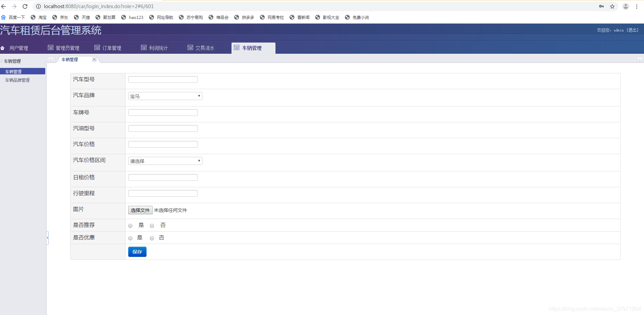Click the 选择文件 upload button
This screenshot has width=644, height=315.
pos(140,210)
